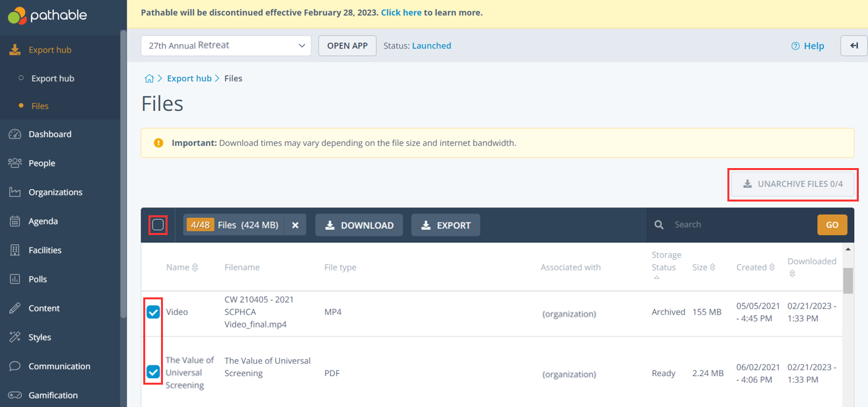
Task: Open Dashboard from sidebar
Action: (x=50, y=134)
